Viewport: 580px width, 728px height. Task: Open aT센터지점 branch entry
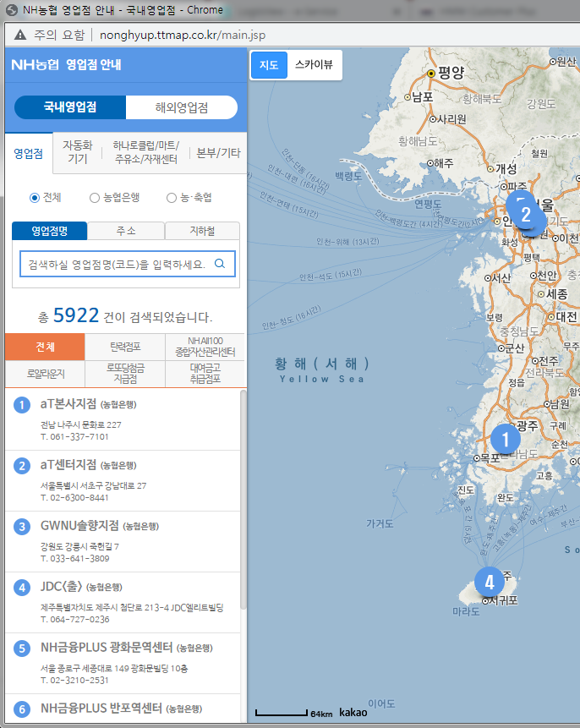(x=123, y=480)
